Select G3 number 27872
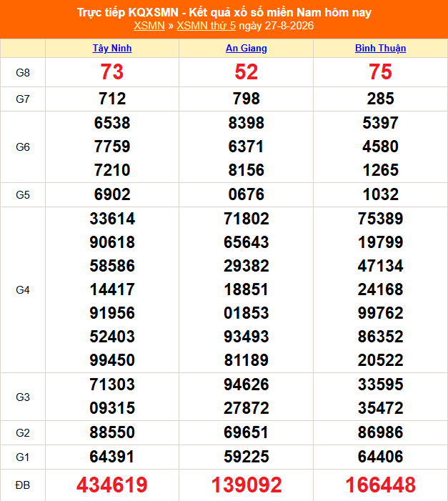 pyautogui.click(x=246, y=408)
